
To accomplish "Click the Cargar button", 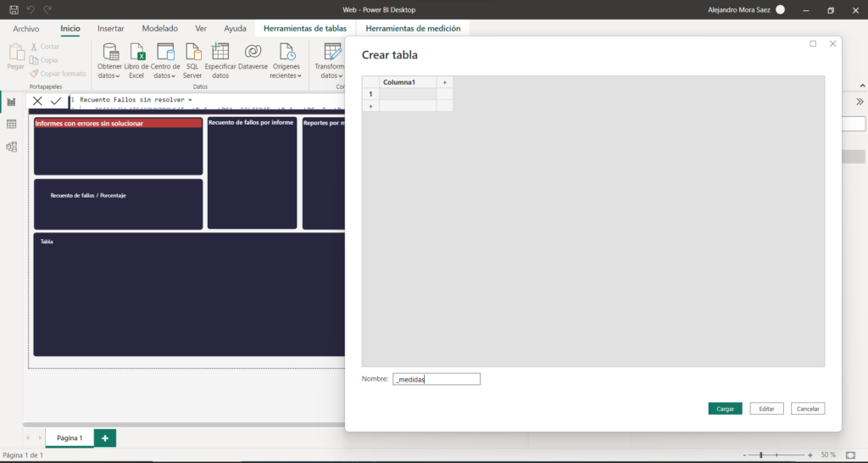I will 725,409.
